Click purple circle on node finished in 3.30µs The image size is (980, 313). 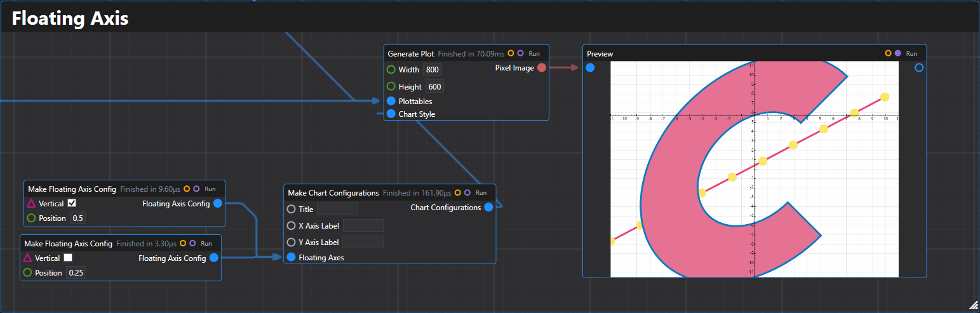tap(193, 243)
